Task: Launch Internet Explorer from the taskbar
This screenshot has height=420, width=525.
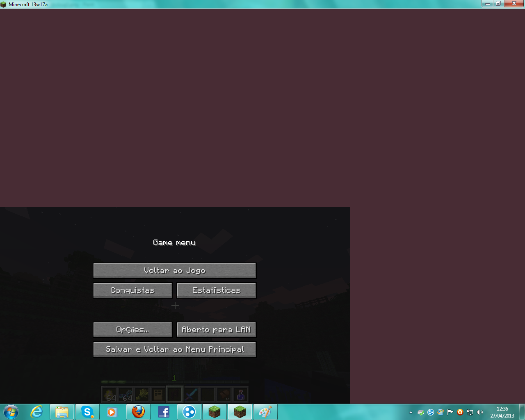Action: click(37, 412)
